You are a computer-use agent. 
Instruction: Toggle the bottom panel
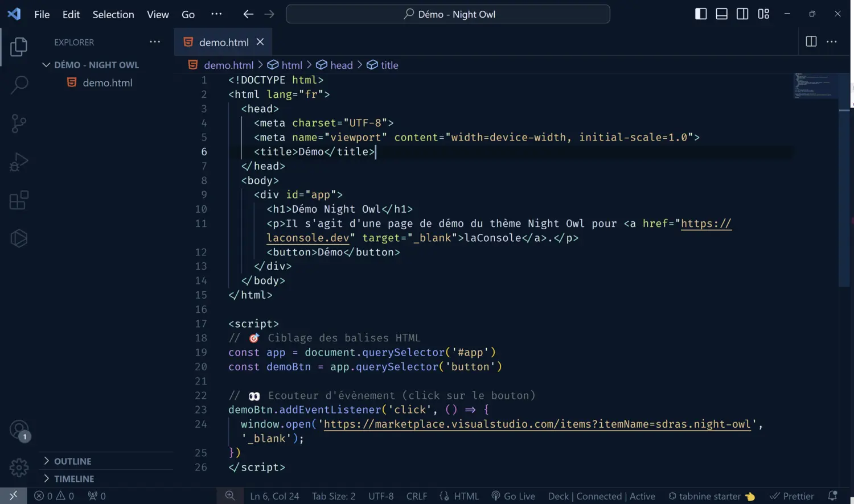pos(721,14)
